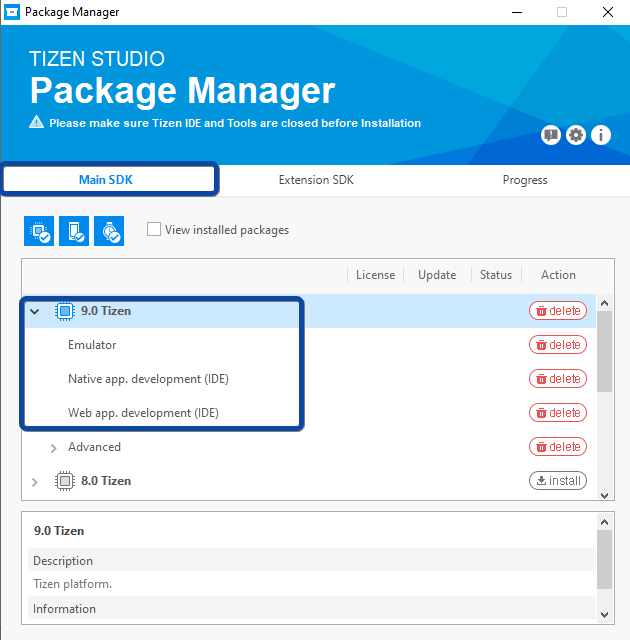
Task: Click the Update column header
Action: 437,275
